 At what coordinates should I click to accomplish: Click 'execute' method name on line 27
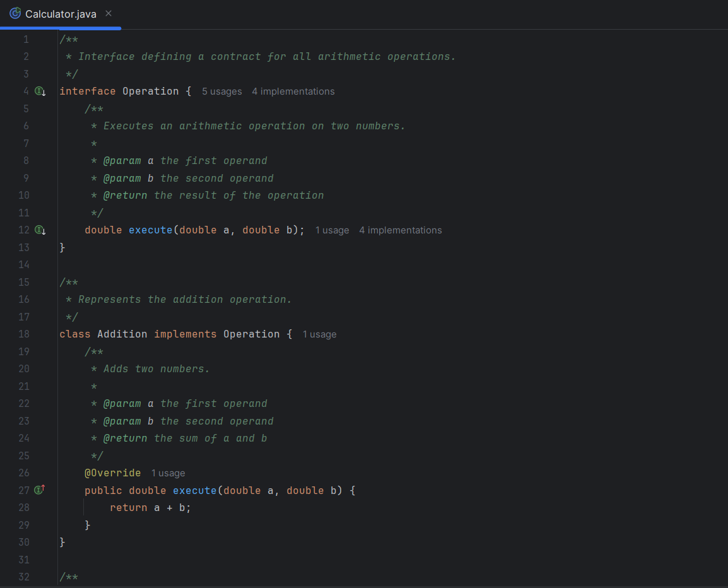click(x=194, y=490)
